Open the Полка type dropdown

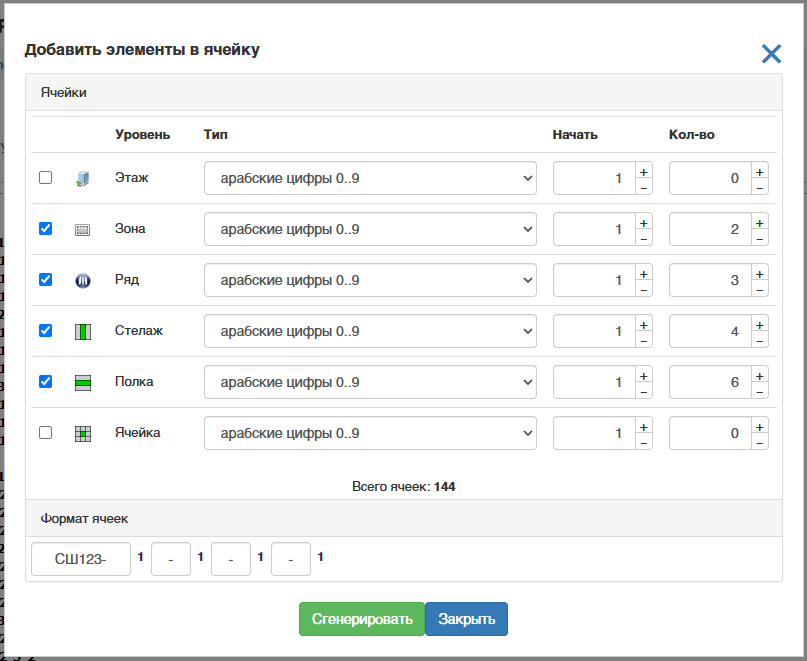pyautogui.click(x=370, y=382)
